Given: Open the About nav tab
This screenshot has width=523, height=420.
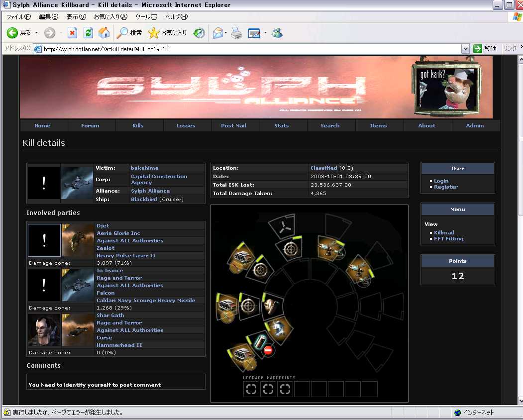Looking at the screenshot, I should (426, 126).
